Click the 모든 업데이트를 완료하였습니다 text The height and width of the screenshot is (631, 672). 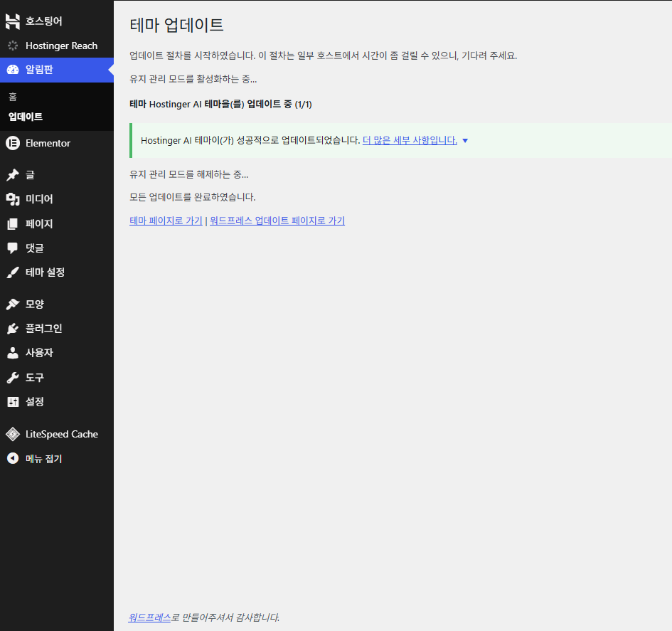coord(193,197)
